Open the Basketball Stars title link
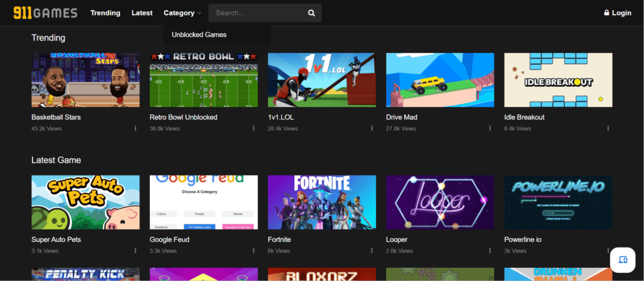 coord(56,117)
